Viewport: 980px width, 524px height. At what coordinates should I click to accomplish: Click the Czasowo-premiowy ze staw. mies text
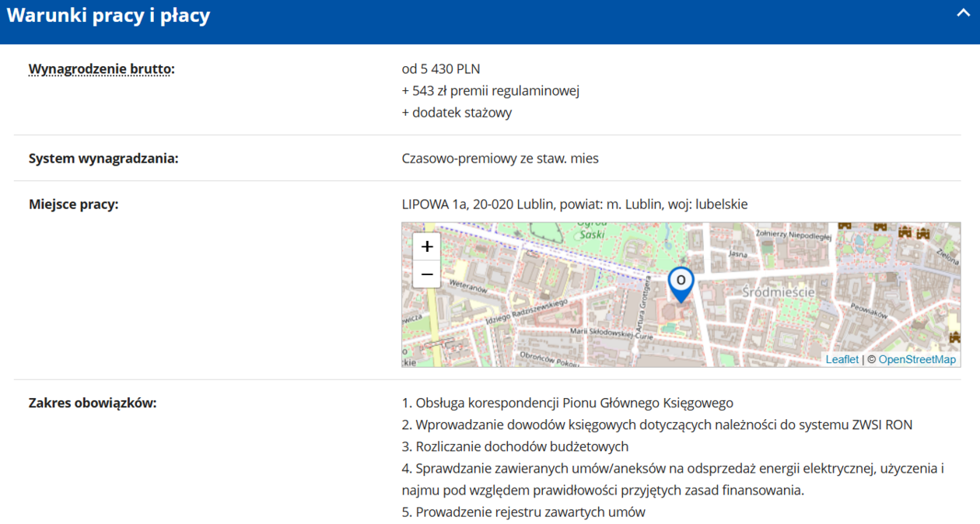point(499,159)
